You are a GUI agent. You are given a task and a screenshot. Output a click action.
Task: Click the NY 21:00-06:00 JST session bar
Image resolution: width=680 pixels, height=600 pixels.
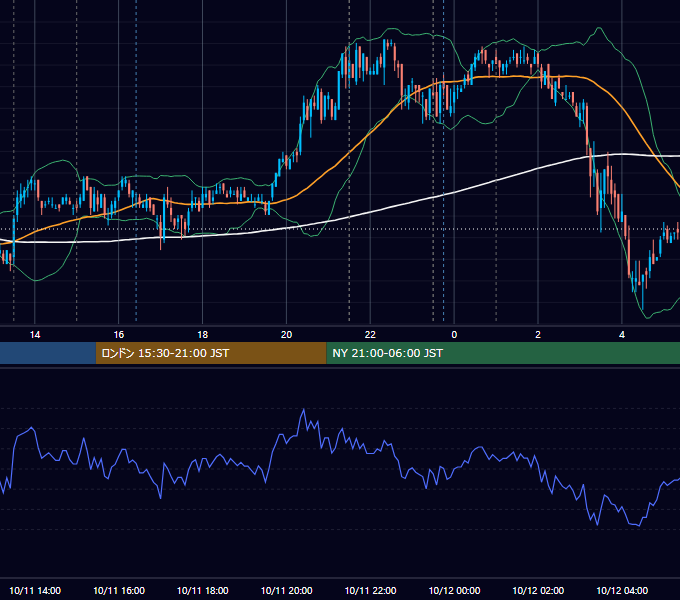coord(503,353)
